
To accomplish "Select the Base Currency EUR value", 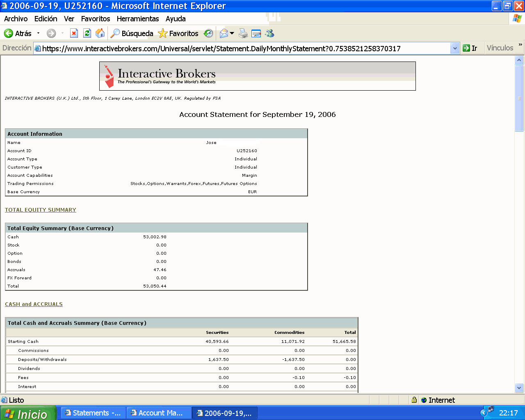I will pyautogui.click(x=253, y=192).
